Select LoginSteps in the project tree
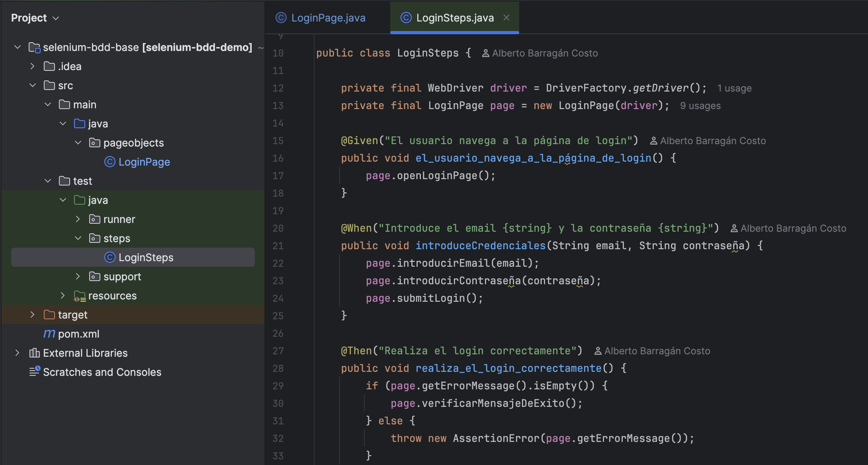The height and width of the screenshot is (465, 868). (133, 257)
